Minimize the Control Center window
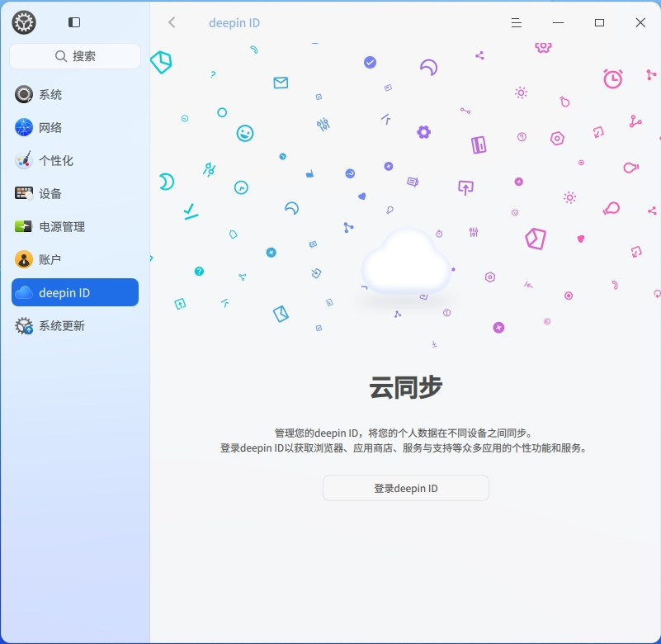 point(558,23)
